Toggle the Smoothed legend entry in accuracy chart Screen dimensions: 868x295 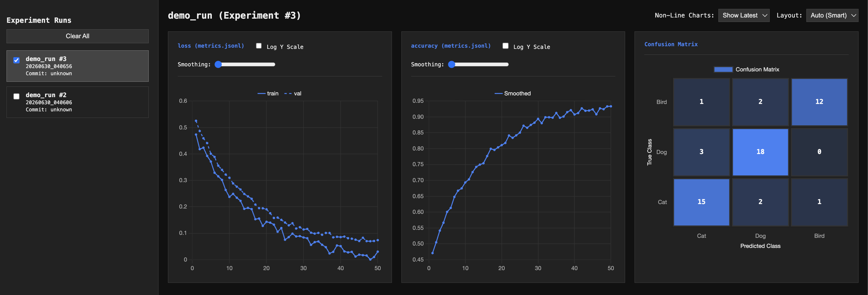[x=513, y=94]
